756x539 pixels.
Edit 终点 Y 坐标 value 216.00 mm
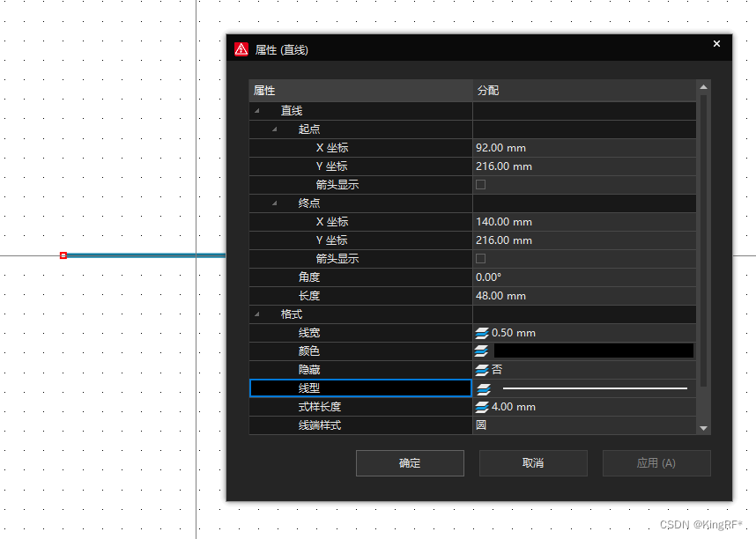584,240
